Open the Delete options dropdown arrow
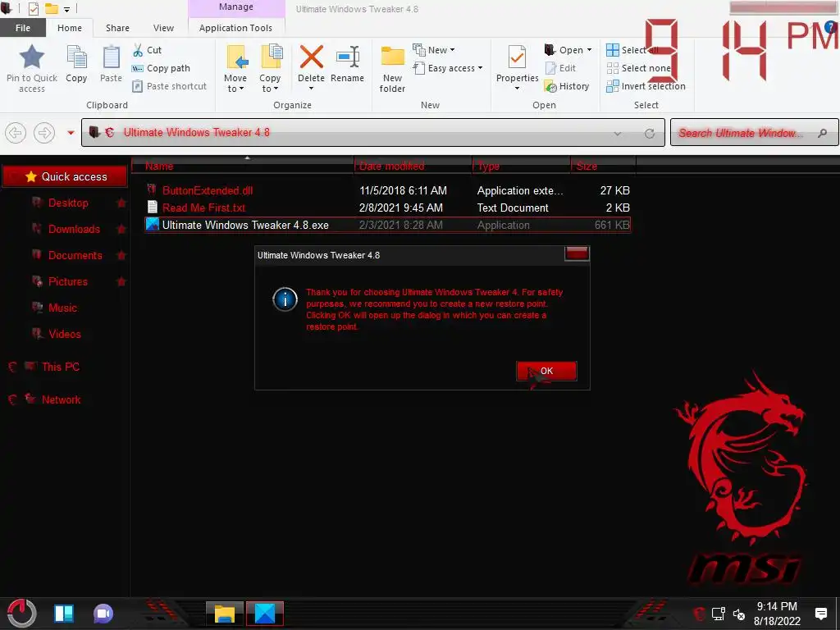Screen dimensions: 840x630 tap(311, 89)
